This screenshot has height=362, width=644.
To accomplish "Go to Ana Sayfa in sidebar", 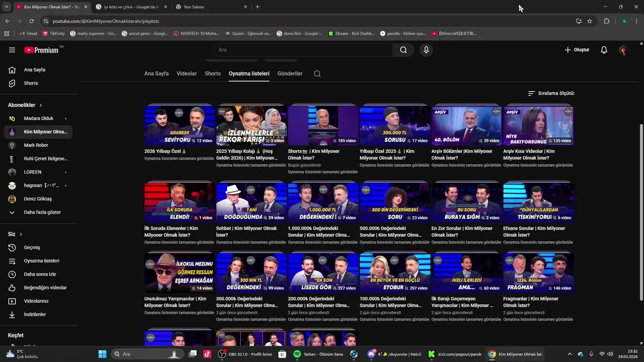I will coord(39,70).
